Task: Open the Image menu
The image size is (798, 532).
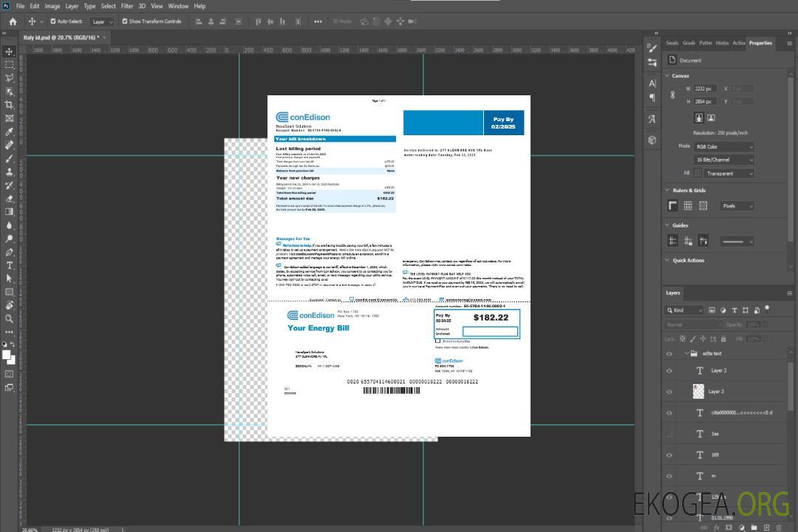Action: click(52, 6)
